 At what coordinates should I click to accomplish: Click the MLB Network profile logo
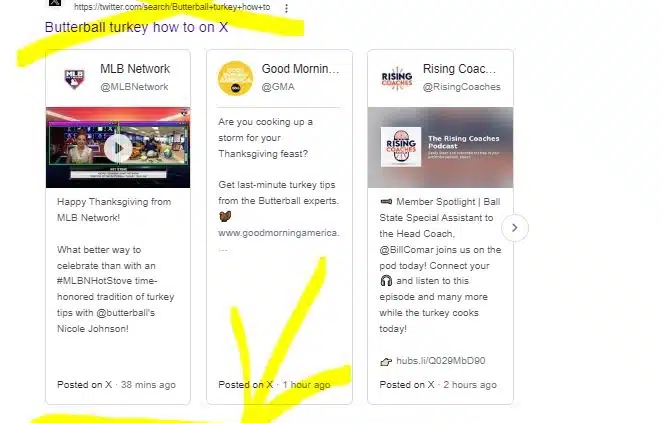pyautogui.click(x=74, y=79)
